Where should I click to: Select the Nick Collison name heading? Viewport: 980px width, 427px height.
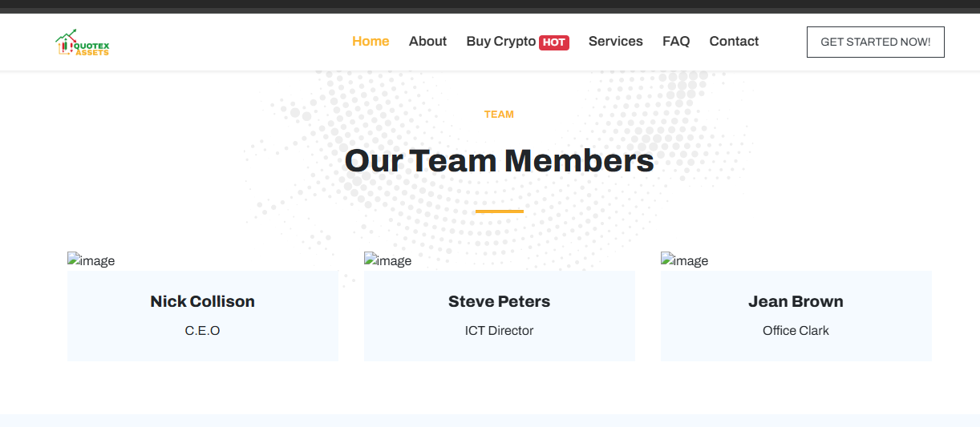point(202,301)
